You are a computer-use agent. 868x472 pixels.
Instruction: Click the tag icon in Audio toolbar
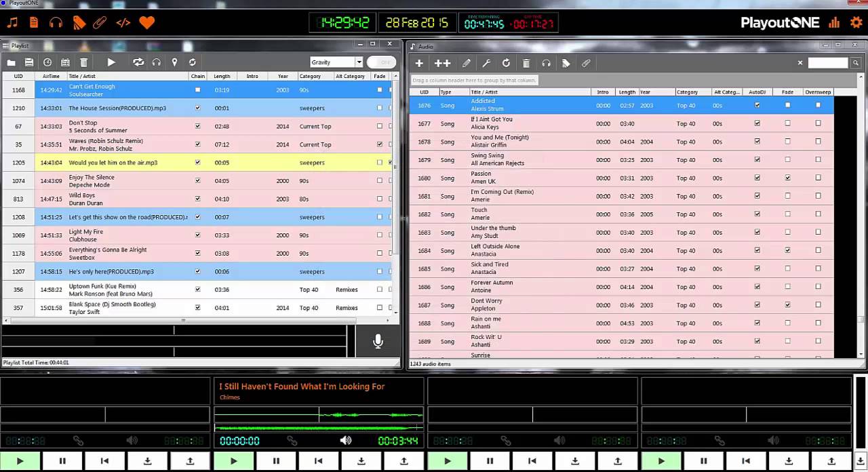pyautogui.click(x=566, y=63)
